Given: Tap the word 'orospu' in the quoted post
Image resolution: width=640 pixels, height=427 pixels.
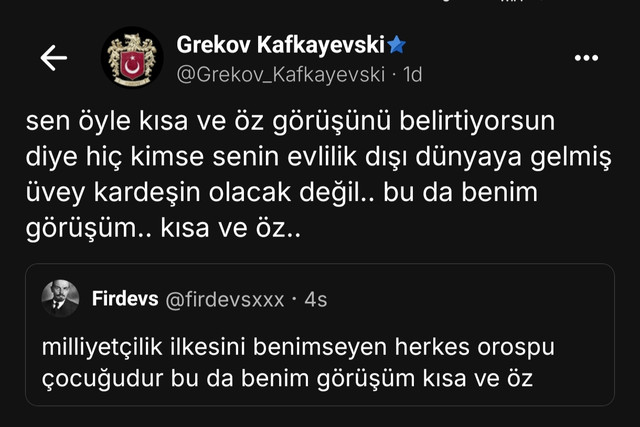Looking at the screenshot, I should pos(516,347).
